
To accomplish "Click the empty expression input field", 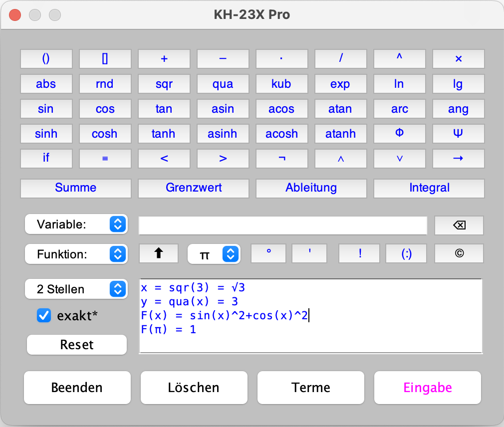I will tap(282, 225).
